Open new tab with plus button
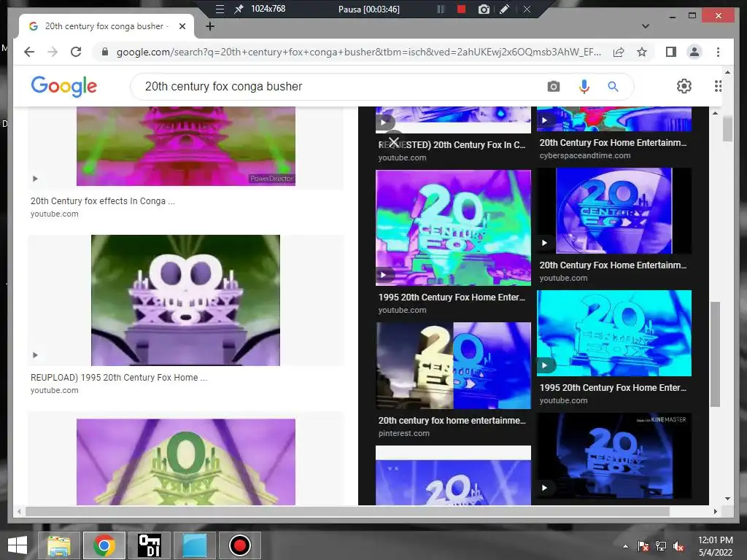This screenshot has height=560, width=747. (209, 26)
